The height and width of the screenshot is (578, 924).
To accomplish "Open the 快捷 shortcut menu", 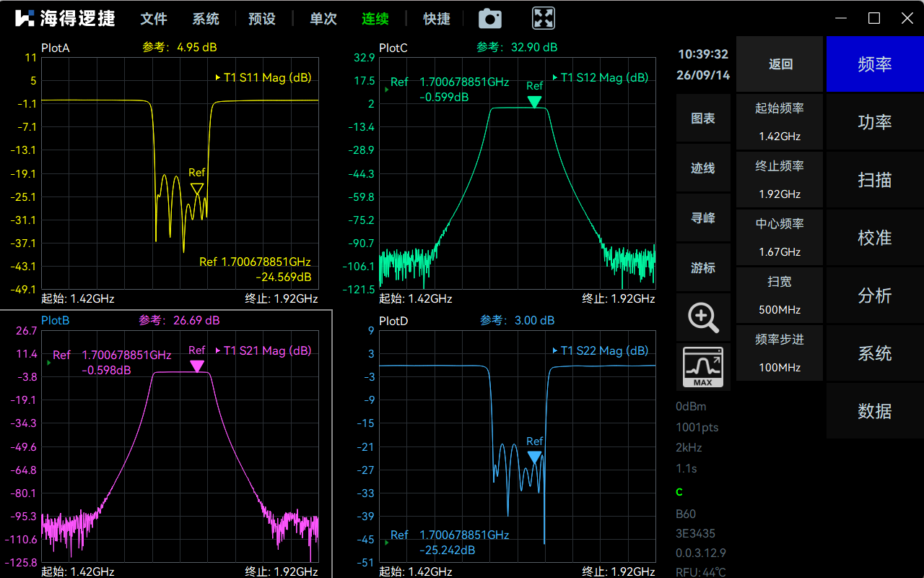I will click(x=437, y=19).
